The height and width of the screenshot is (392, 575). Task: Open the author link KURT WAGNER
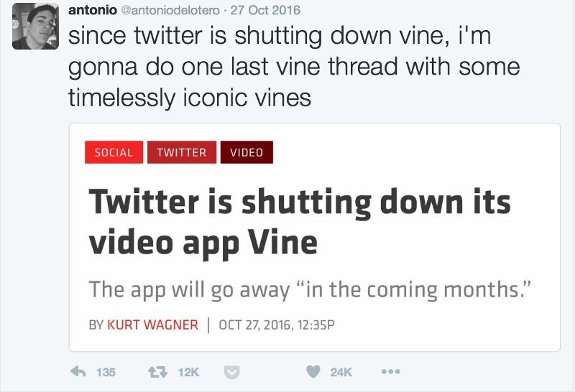[152, 325]
